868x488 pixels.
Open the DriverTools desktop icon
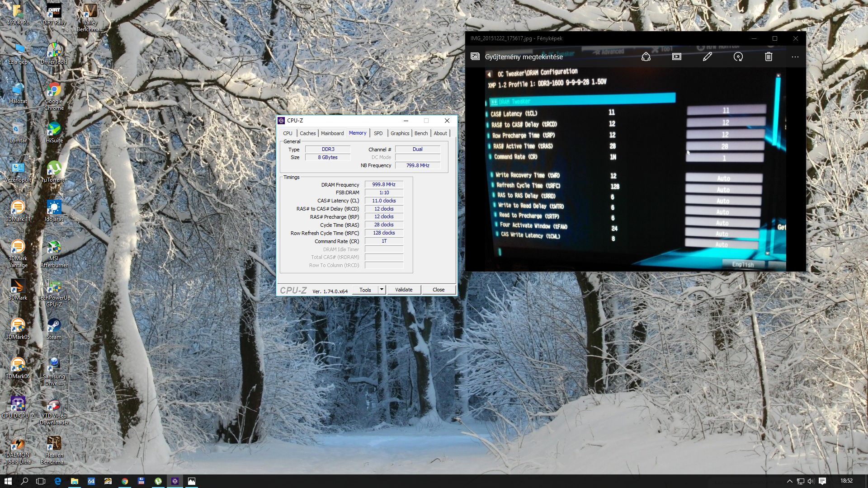pos(54,54)
